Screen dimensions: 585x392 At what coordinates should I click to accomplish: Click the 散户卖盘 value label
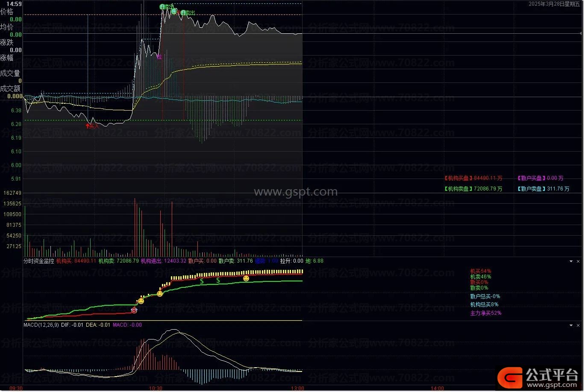pos(543,189)
